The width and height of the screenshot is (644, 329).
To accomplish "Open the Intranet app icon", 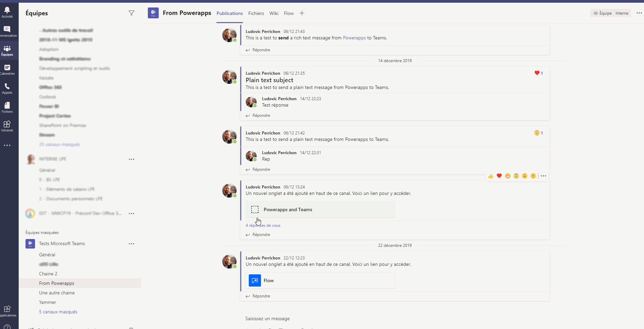I will coord(7,126).
